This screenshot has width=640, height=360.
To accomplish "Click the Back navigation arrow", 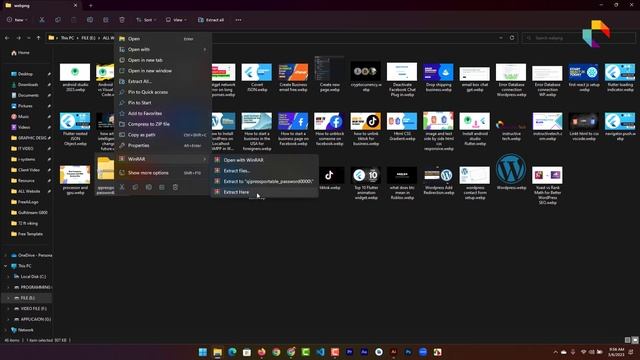I will point(7,38).
